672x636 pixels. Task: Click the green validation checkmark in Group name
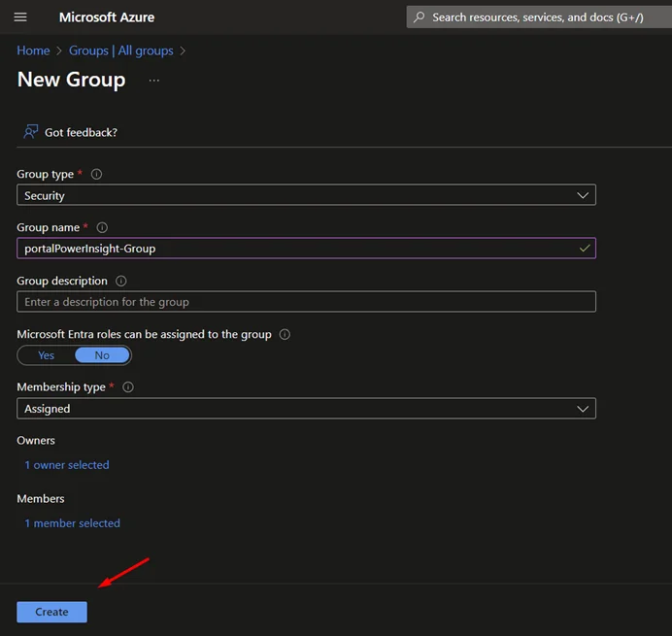click(585, 249)
